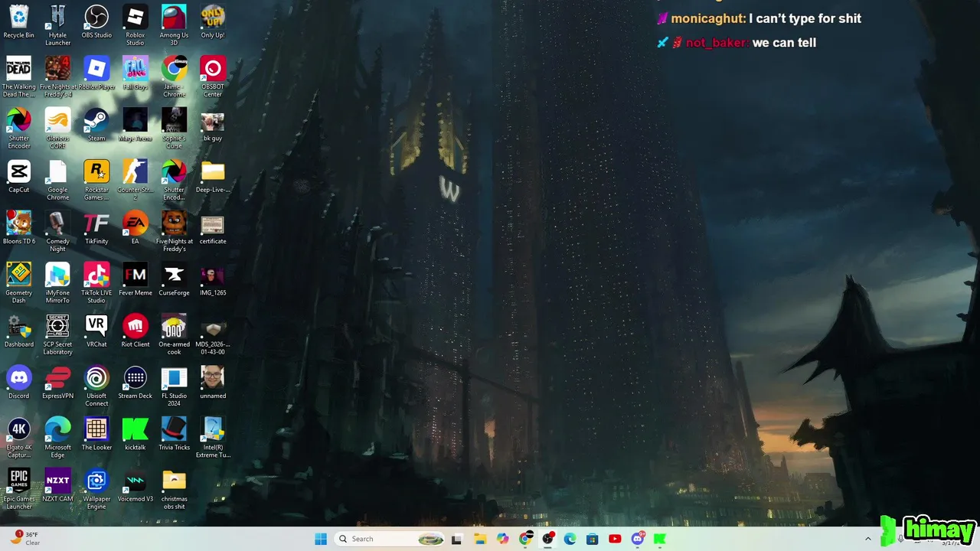
Task: Click the iMyFone MirrorTo desktop icon
Action: click(57, 282)
